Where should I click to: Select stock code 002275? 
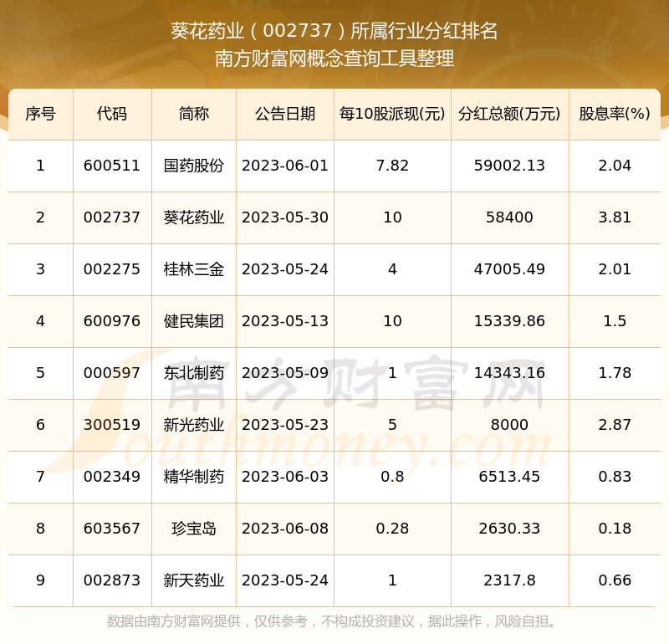[x=112, y=269]
